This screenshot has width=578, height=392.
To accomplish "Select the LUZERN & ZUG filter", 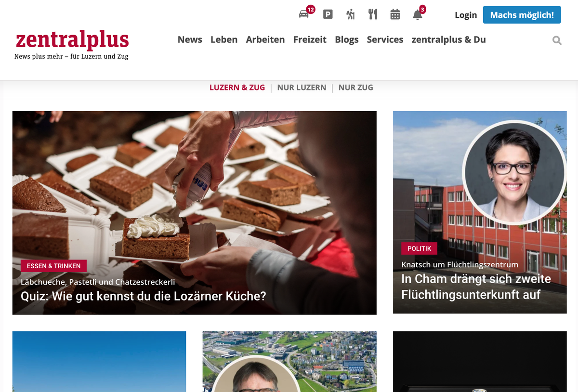I will tap(237, 88).
